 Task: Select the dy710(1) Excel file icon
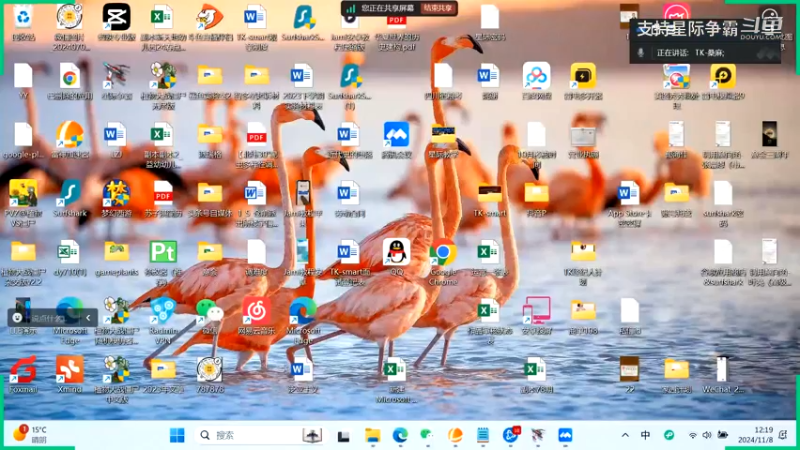click(70, 252)
